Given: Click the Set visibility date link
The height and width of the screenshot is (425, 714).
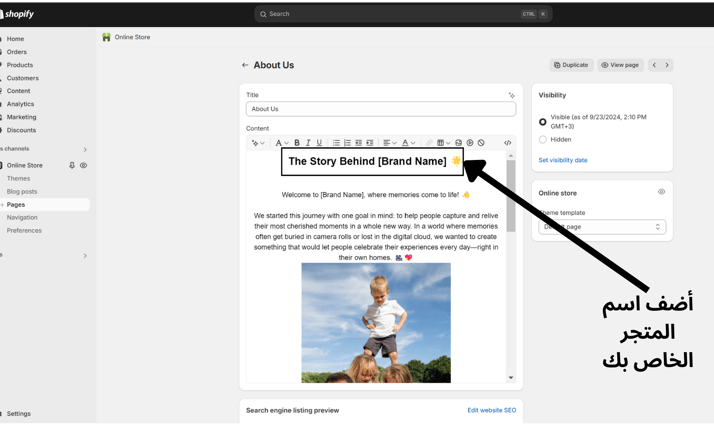Looking at the screenshot, I should pos(563,160).
